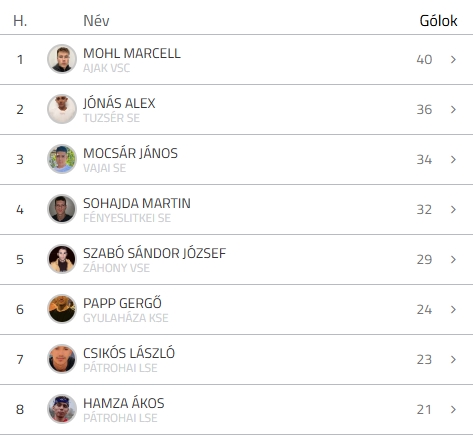The image size is (473, 447).
Task: Open the SOHAJDA MARTIN player name link
Action: click(137, 203)
